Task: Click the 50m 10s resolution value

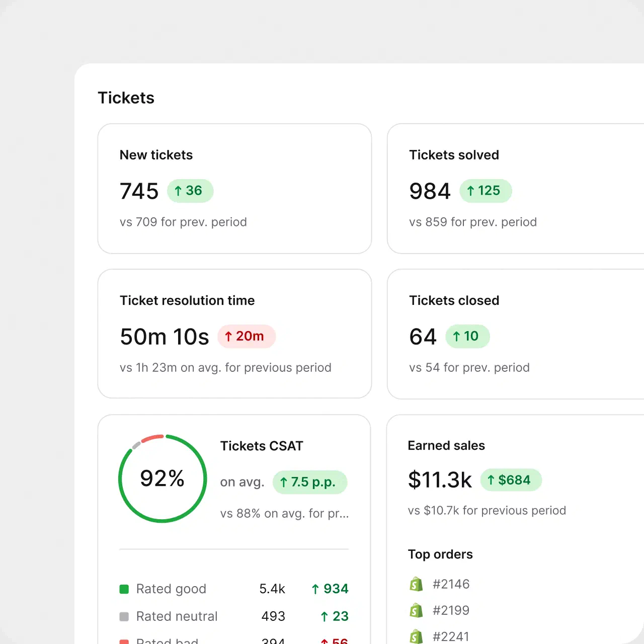Action: click(x=165, y=337)
